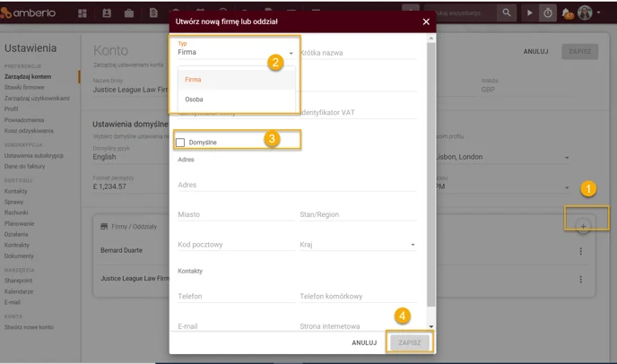Open the time zone dropdown Lisbon, London

(x=502, y=157)
